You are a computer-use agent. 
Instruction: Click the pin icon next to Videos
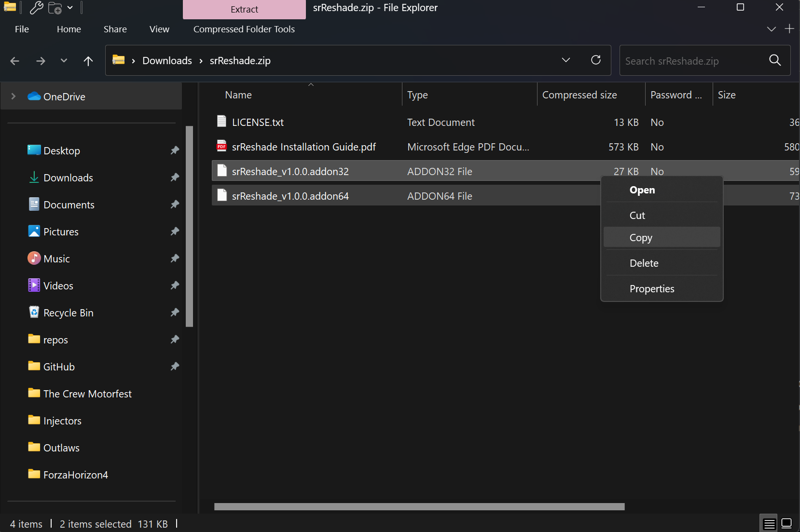point(175,286)
